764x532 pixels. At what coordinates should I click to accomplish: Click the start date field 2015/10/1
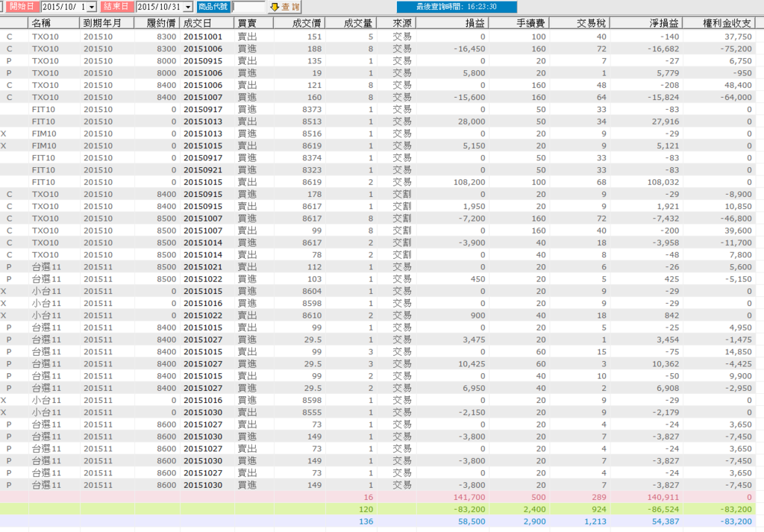coord(64,7)
